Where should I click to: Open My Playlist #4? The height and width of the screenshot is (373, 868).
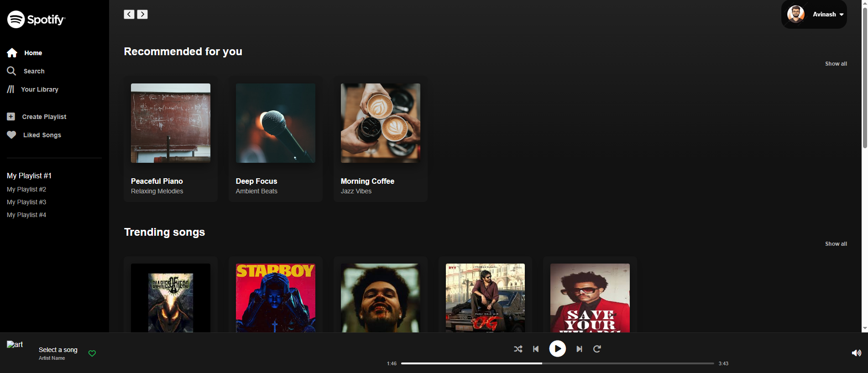click(26, 215)
